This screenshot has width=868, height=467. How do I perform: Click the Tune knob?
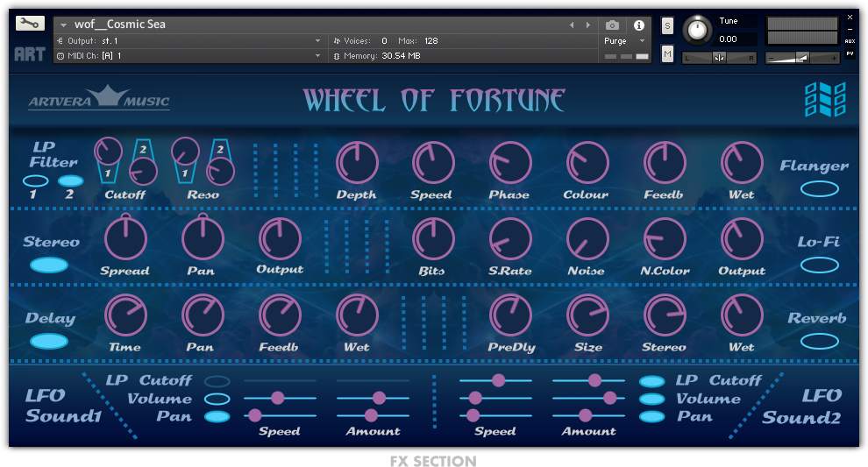[697, 30]
